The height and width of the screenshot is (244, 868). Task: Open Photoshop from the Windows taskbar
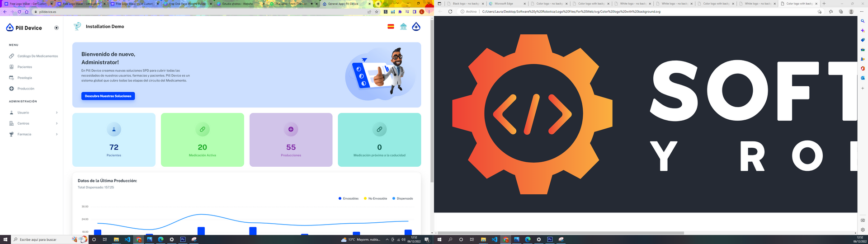[183, 239]
